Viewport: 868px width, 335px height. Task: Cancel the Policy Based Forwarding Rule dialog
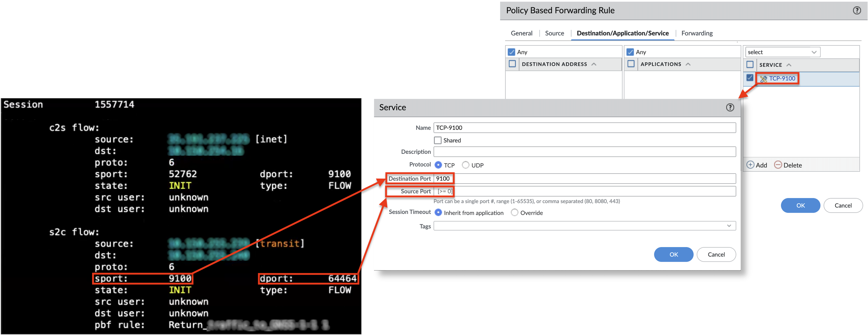point(843,205)
